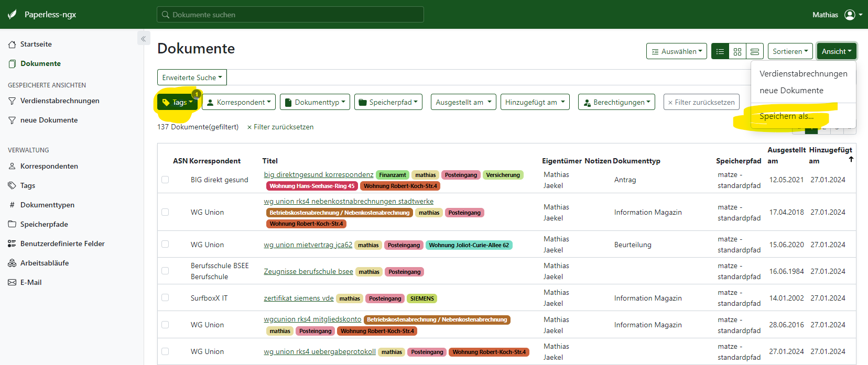This screenshot has width=868, height=365.
Task: Switch to table list view icon
Action: pos(720,51)
